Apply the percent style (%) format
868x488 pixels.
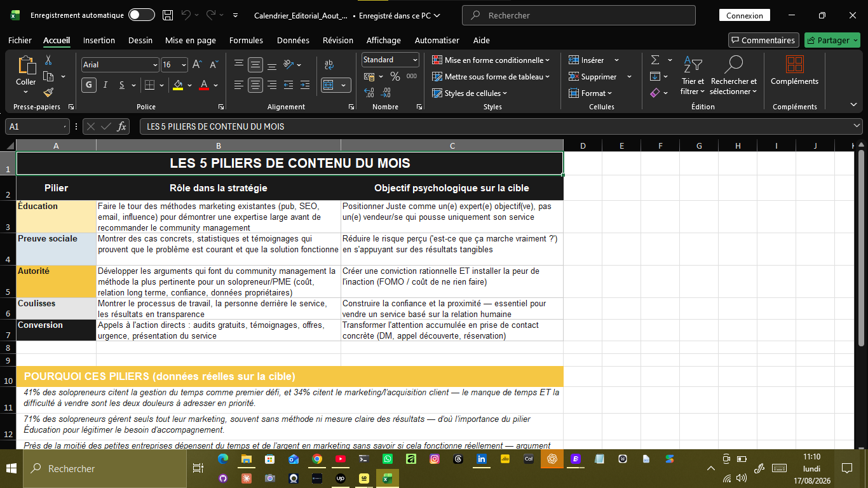point(395,76)
